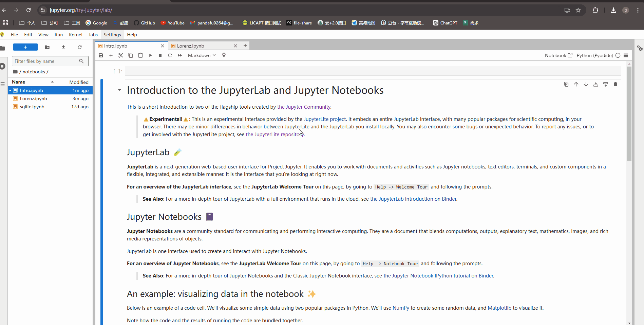Interrupt the kernel with the stop icon
Image resolution: width=644 pixels, height=325 pixels.
click(160, 55)
